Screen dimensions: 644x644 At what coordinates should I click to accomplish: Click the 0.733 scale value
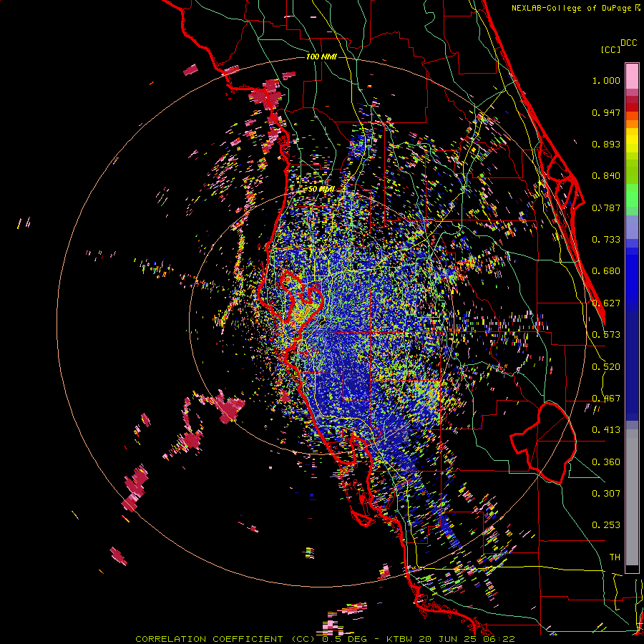coord(606,240)
